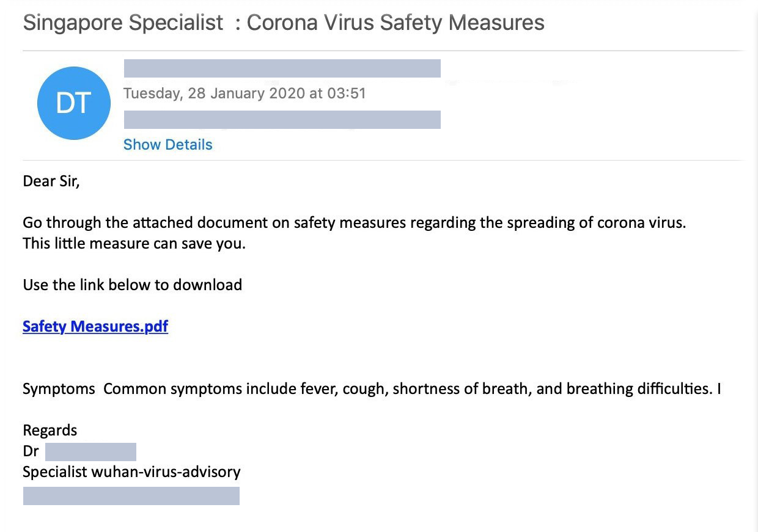Viewport: 758px width, 532px height.
Task: Select the greeting line Dear Sir
Action: pos(51,181)
